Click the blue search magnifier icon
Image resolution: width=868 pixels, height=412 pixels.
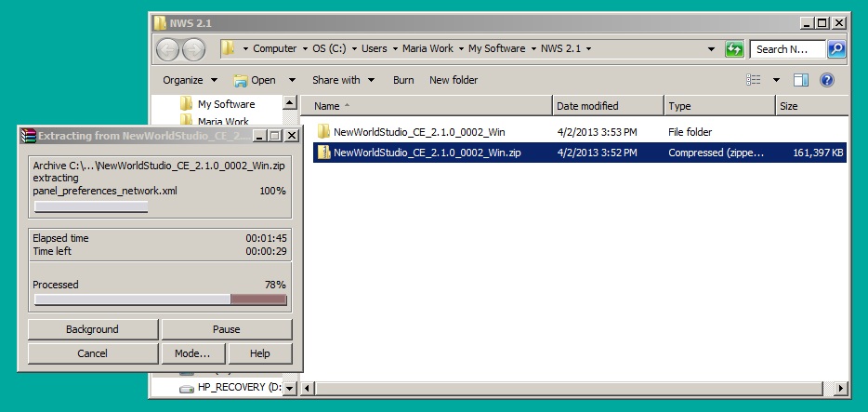pyautogui.click(x=835, y=49)
